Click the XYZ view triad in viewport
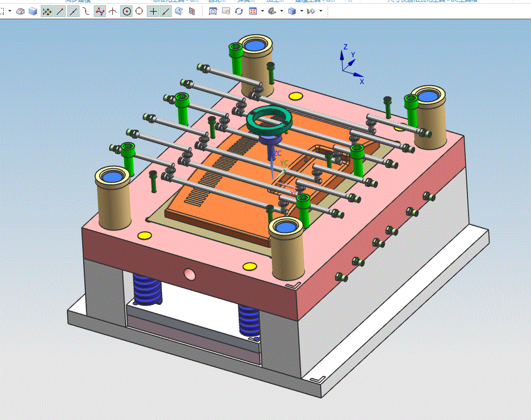Viewport: 531px width, 420px height. tap(352, 65)
